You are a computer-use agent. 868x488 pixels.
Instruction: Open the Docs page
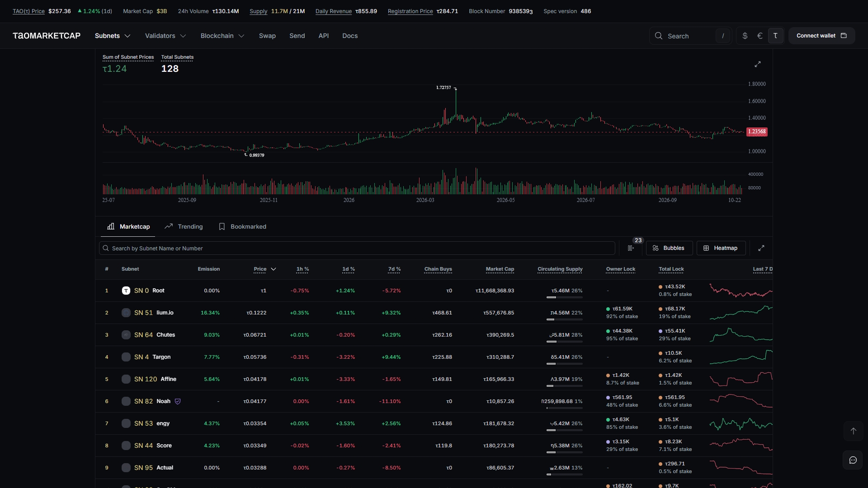click(350, 36)
